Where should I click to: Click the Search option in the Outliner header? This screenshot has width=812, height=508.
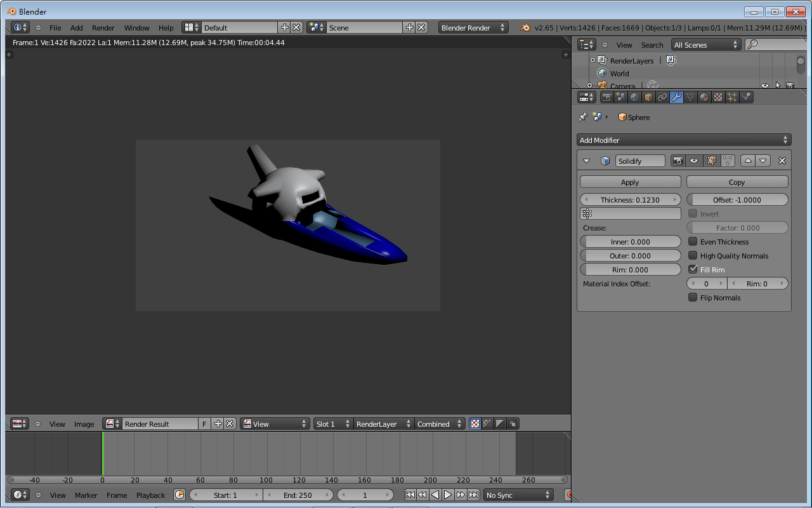[x=652, y=44]
